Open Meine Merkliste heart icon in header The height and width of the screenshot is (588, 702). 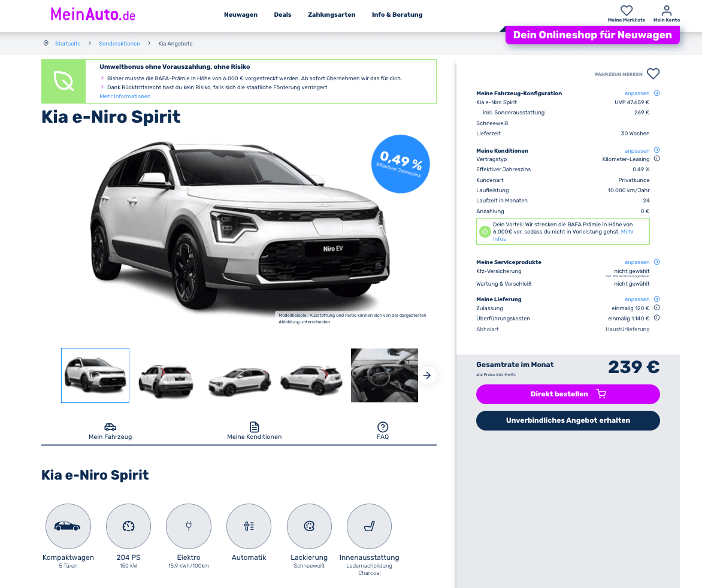tap(627, 10)
